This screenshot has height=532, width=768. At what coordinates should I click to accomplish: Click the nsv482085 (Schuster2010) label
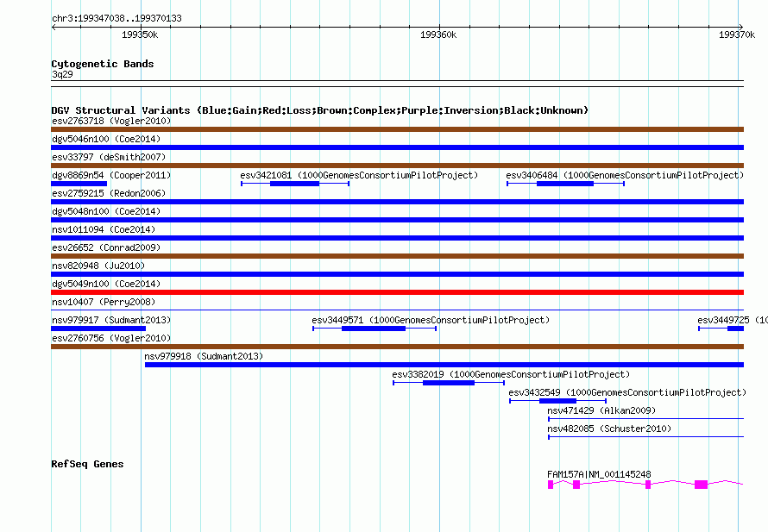tap(609, 429)
